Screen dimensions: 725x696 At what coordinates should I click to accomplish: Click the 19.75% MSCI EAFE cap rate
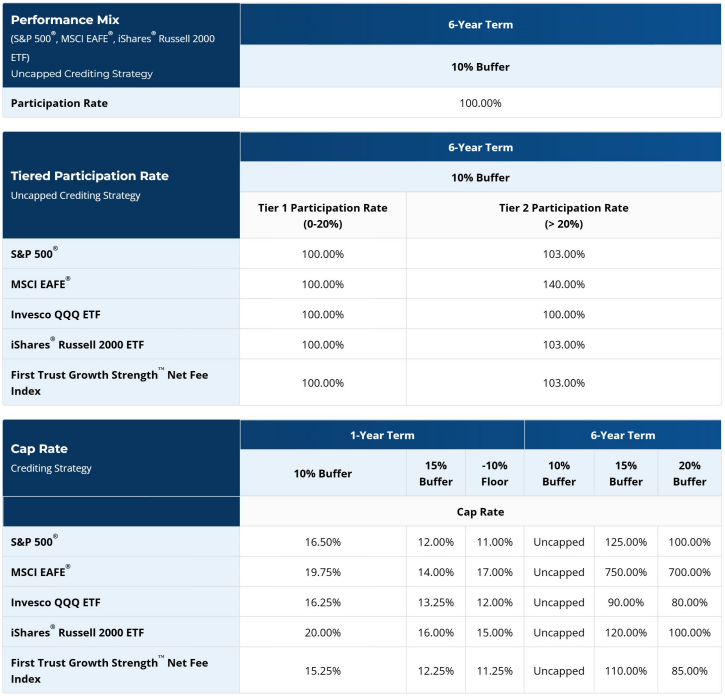tap(323, 572)
